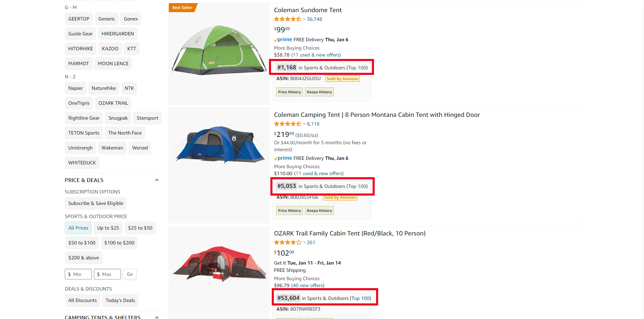Open rating chevron for OZARK Trail tent
This screenshot has width=644, height=319.
[x=304, y=242]
